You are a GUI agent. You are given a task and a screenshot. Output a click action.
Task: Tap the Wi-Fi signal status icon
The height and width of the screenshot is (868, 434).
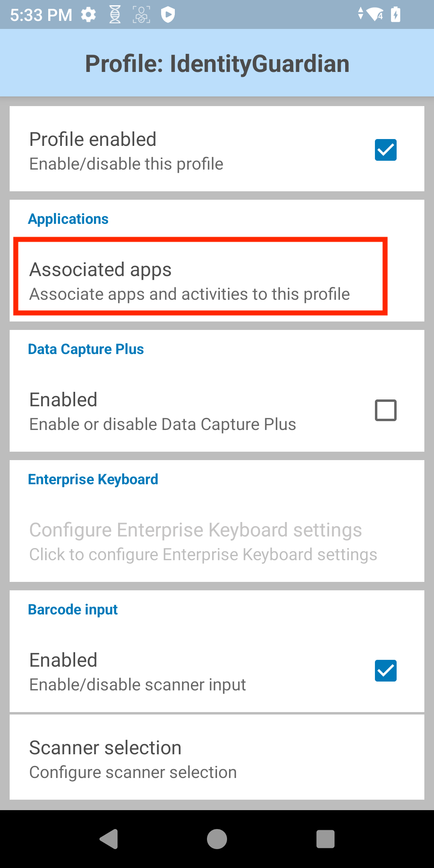tap(375, 15)
